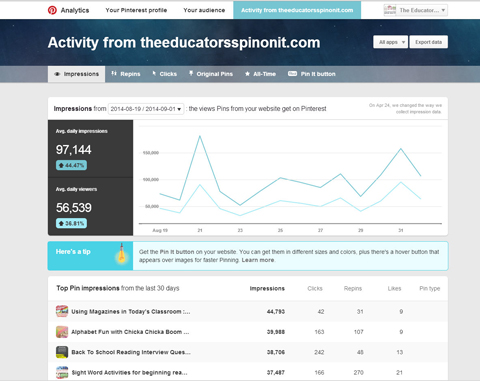Click the star icon beside All-Time
This screenshot has height=381, width=480.
click(x=247, y=74)
